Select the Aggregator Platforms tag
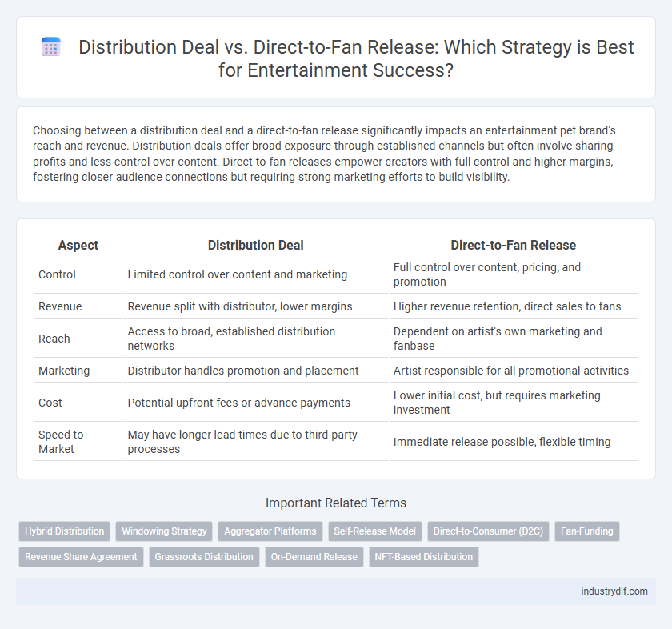The height and width of the screenshot is (629, 672). click(x=270, y=531)
